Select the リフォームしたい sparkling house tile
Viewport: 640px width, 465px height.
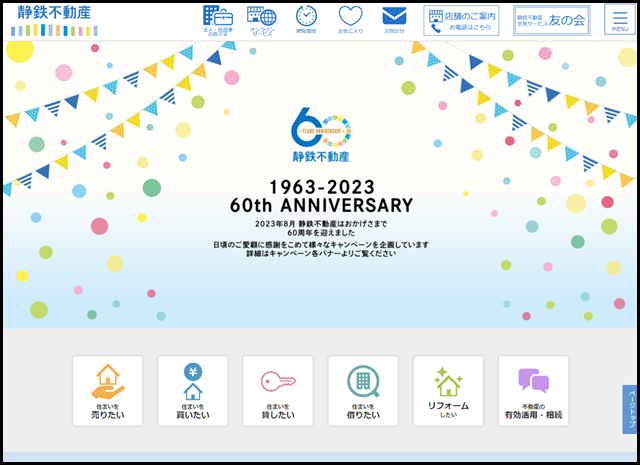448,391
